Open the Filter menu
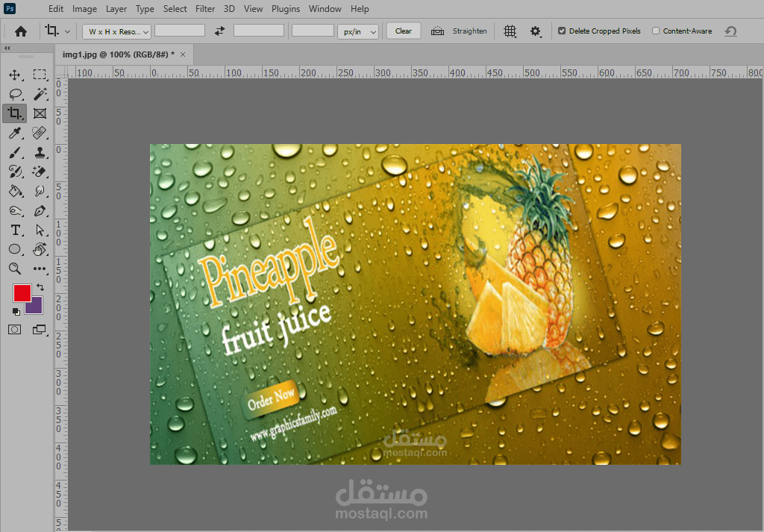 click(x=205, y=9)
